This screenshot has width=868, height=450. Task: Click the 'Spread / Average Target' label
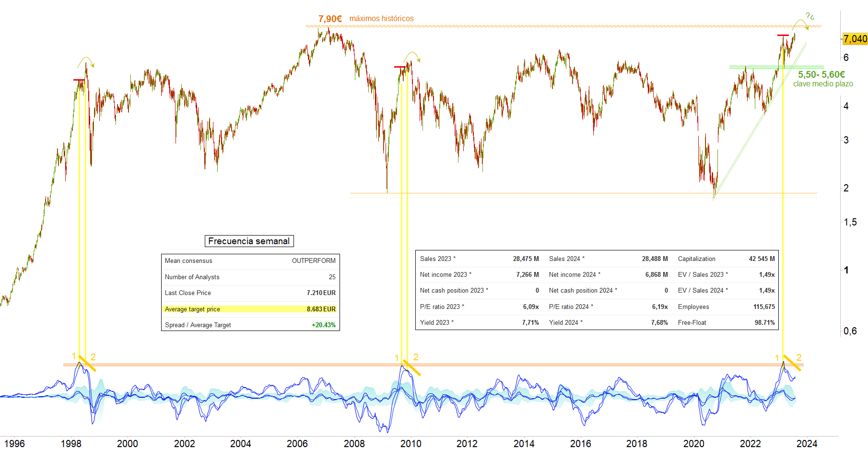[198, 325]
